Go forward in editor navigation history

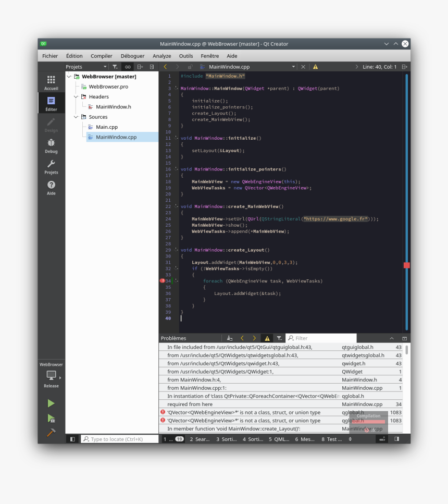pyautogui.click(x=177, y=67)
